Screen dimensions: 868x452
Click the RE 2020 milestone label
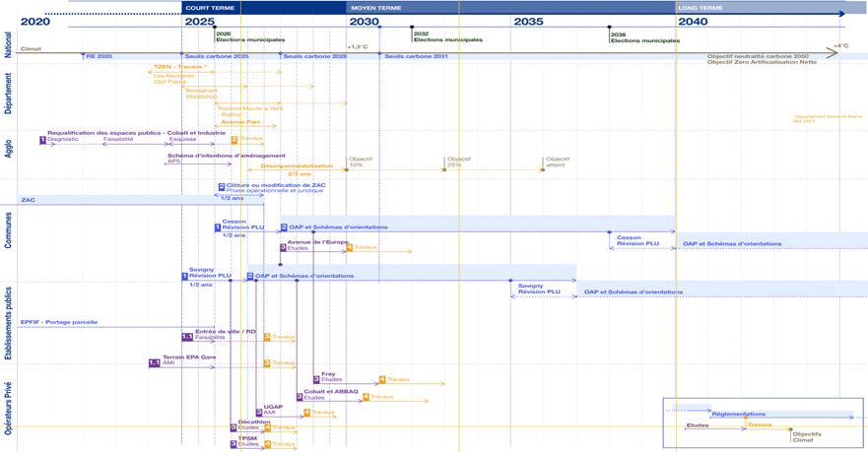(x=99, y=56)
